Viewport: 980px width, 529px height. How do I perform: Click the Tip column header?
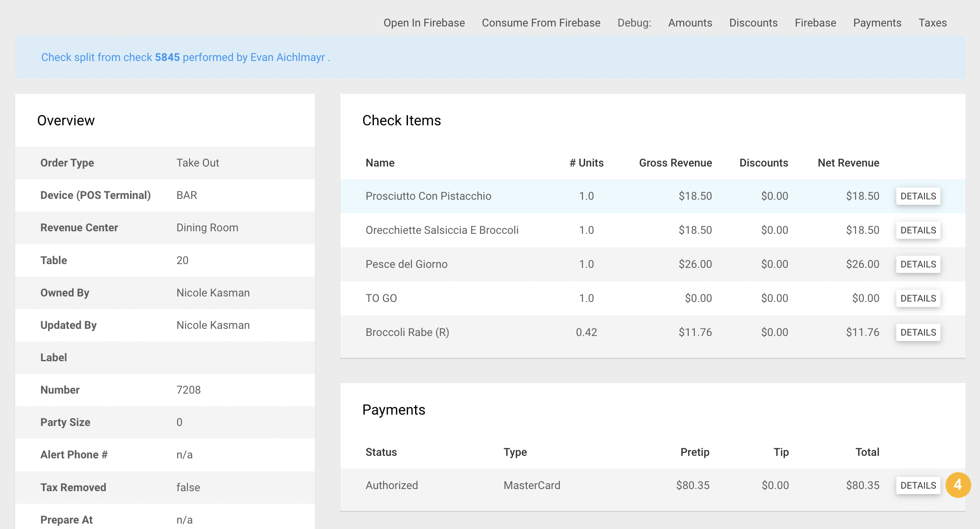[781, 452]
